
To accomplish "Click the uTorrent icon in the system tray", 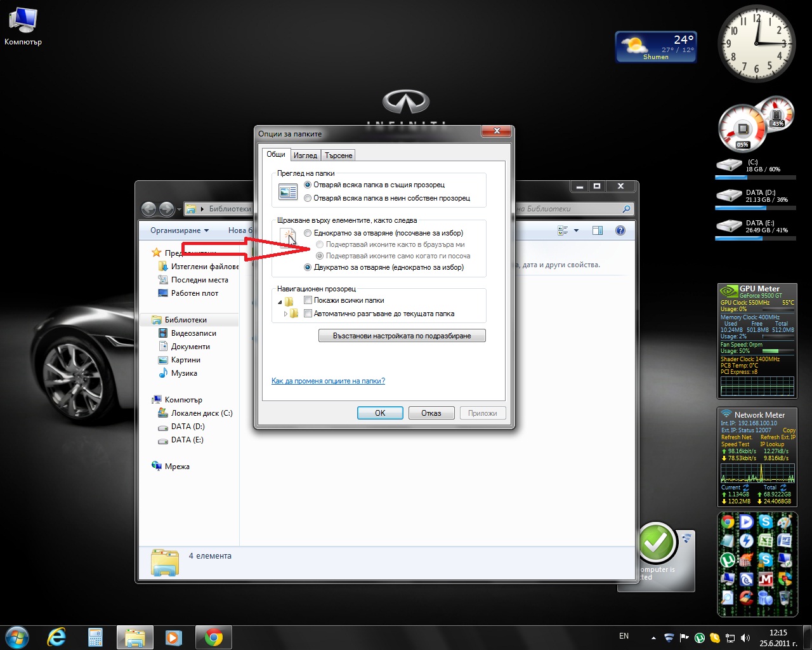I will (700, 638).
